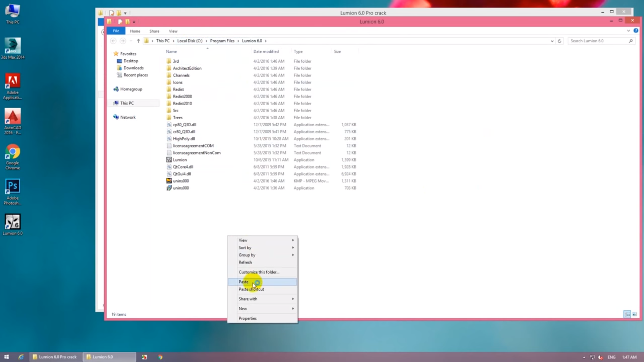Expand the ribbon using the chevron
644x362 pixels.
coord(628,31)
